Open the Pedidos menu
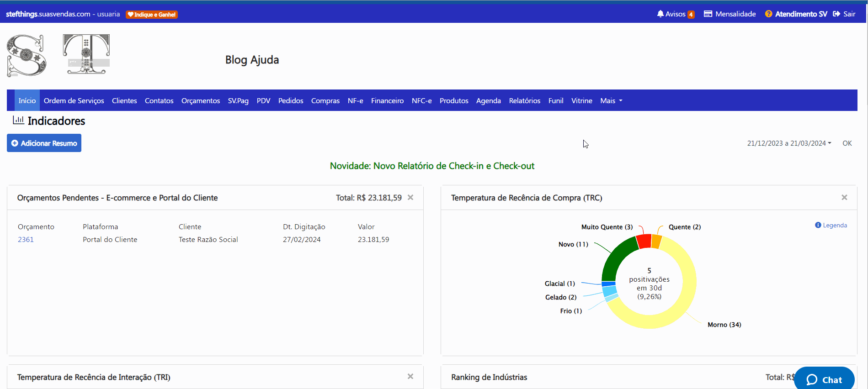The width and height of the screenshot is (868, 389). click(291, 100)
